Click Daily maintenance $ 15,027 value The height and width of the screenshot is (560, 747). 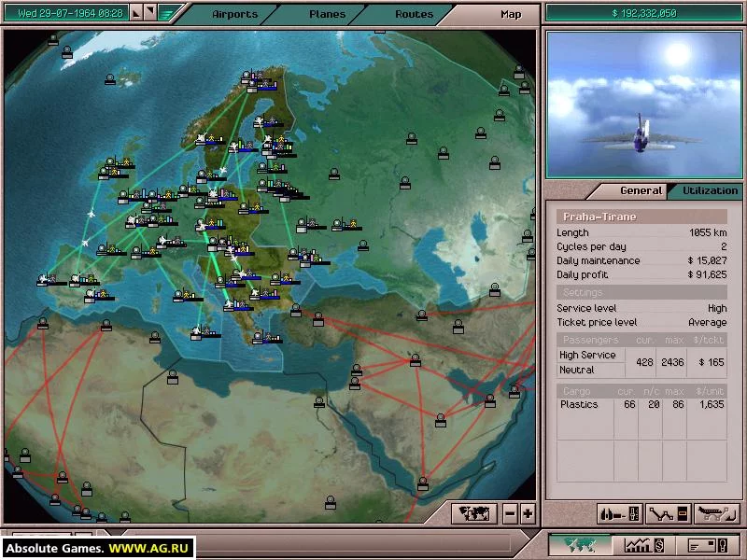(x=707, y=260)
